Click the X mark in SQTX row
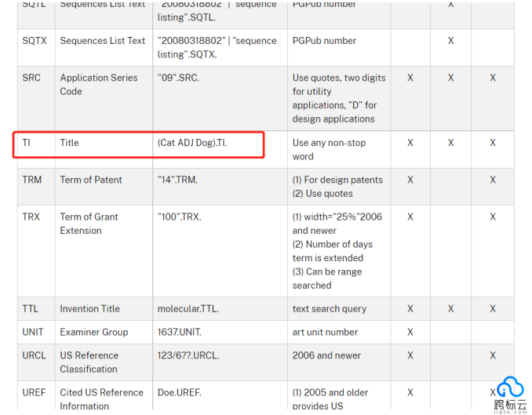The image size is (532, 415). [450, 41]
